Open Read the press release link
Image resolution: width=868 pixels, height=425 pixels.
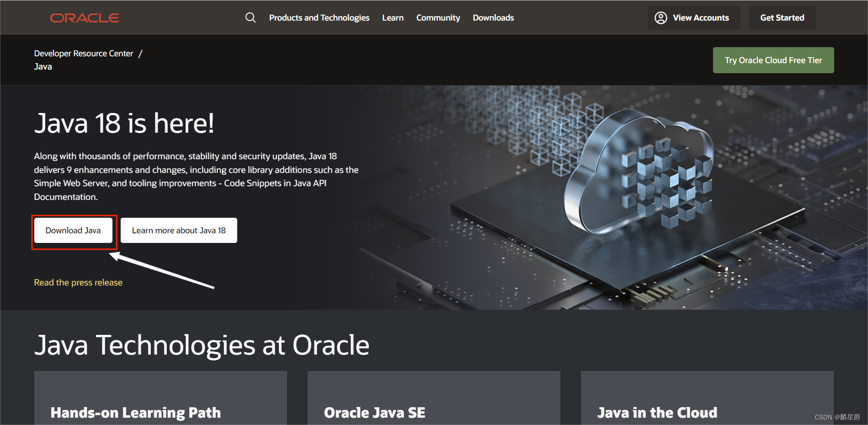pos(78,283)
